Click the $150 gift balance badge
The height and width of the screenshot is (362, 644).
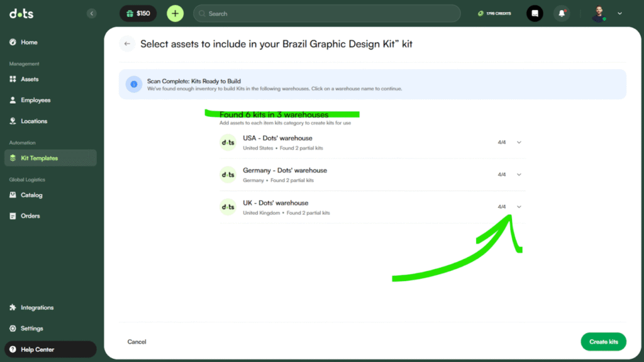[138, 13]
